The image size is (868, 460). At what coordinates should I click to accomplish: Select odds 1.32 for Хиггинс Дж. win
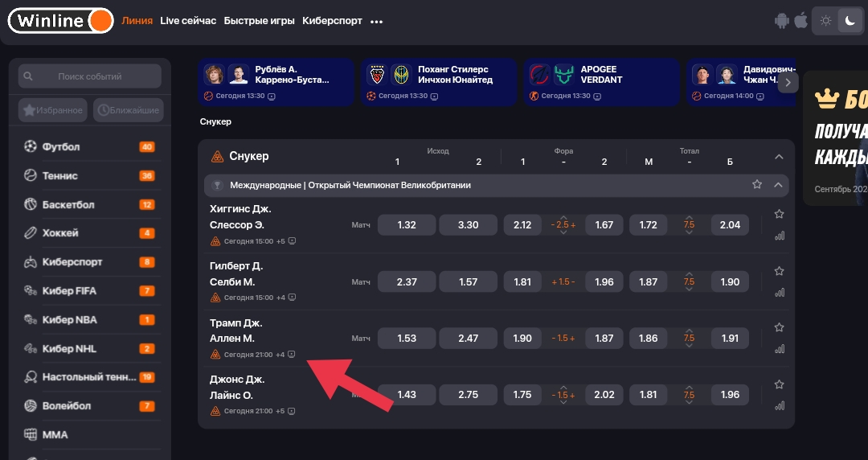click(x=407, y=225)
